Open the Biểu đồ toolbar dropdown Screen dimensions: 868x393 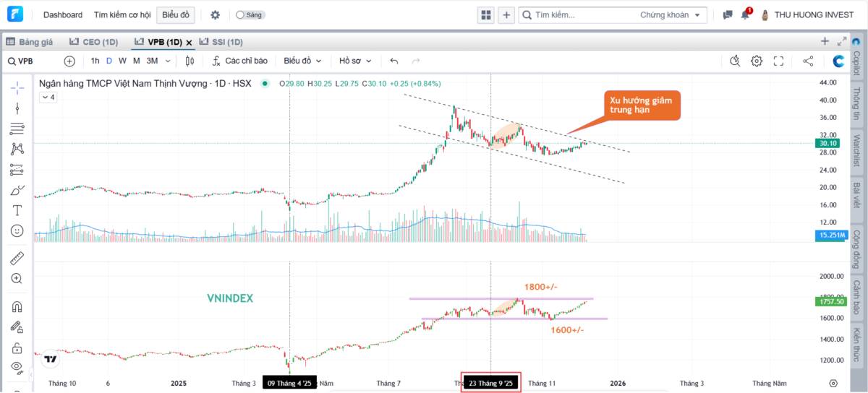tap(302, 61)
